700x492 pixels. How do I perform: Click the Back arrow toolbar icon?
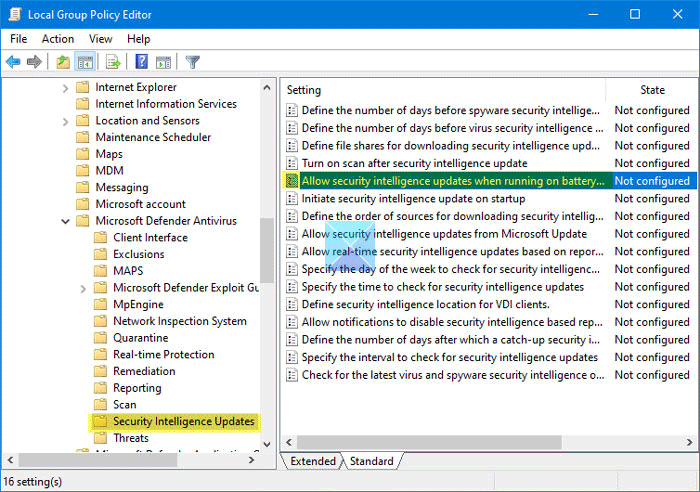[x=13, y=62]
